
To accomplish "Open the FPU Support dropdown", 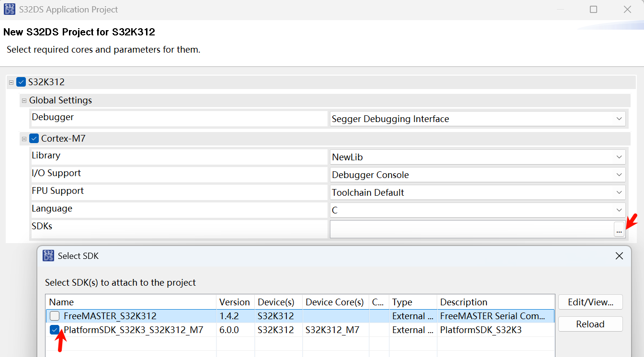I will click(x=619, y=192).
